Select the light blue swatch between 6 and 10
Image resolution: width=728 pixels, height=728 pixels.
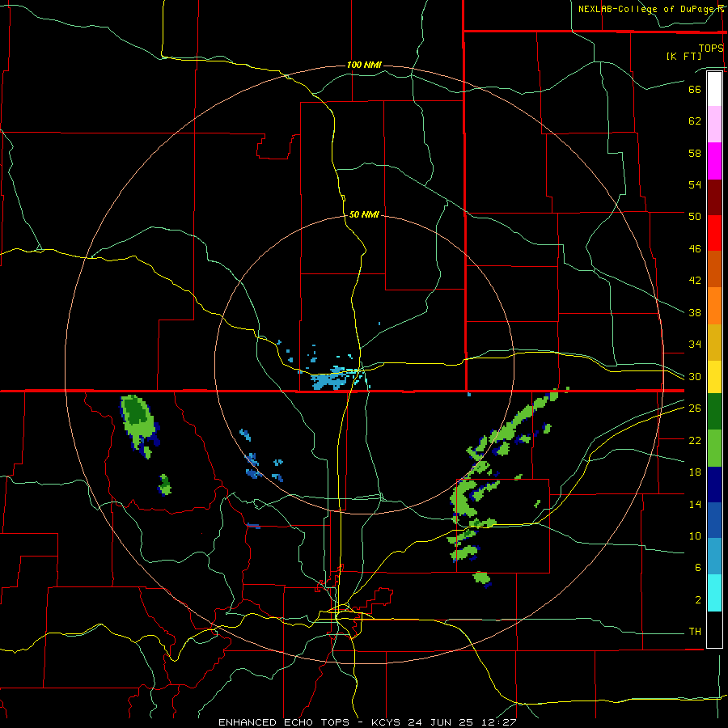coord(714,557)
